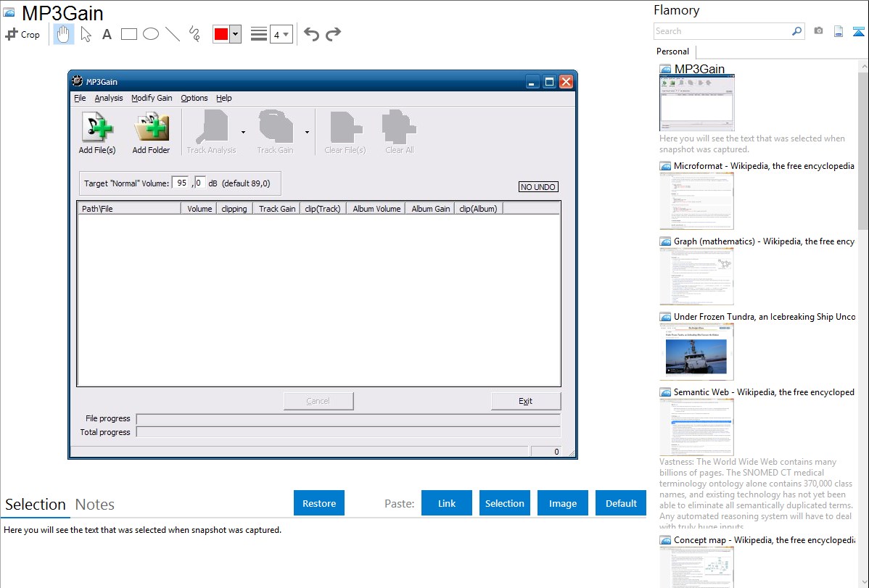Viewport: 869px width, 588px height.
Task: Select the straight line tool
Action: pyautogui.click(x=173, y=34)
